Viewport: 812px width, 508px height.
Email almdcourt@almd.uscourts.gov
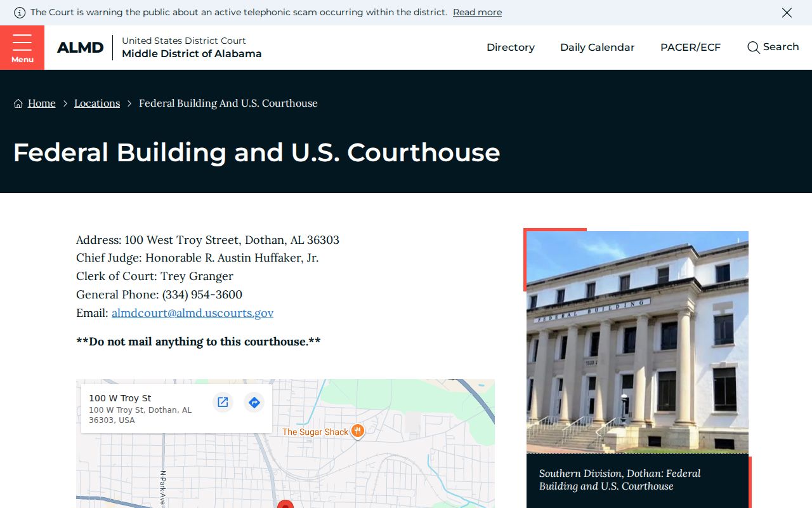tap(193, 312)
